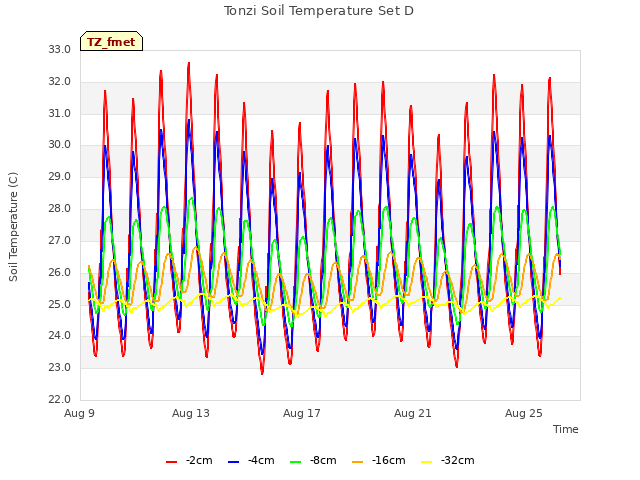Click the 33.0 y-axis tick label

tap(60, 49)
